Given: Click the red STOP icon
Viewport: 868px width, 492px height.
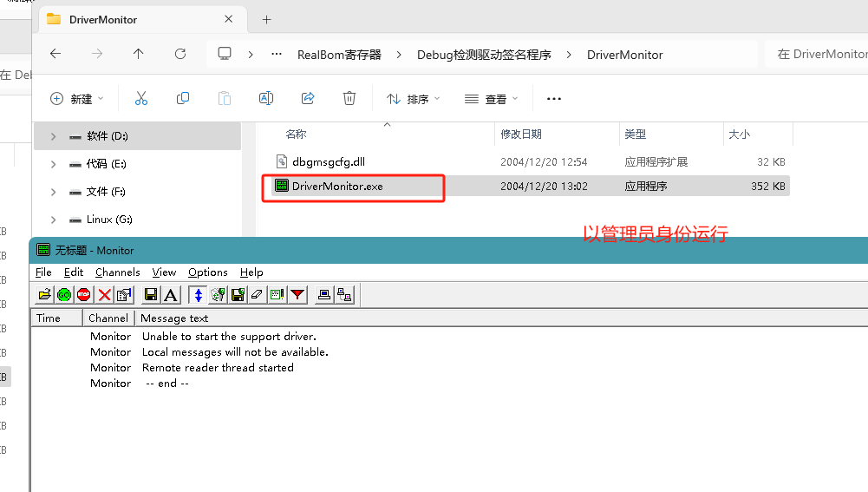Looking at the screenshot, I should [84, 295].
